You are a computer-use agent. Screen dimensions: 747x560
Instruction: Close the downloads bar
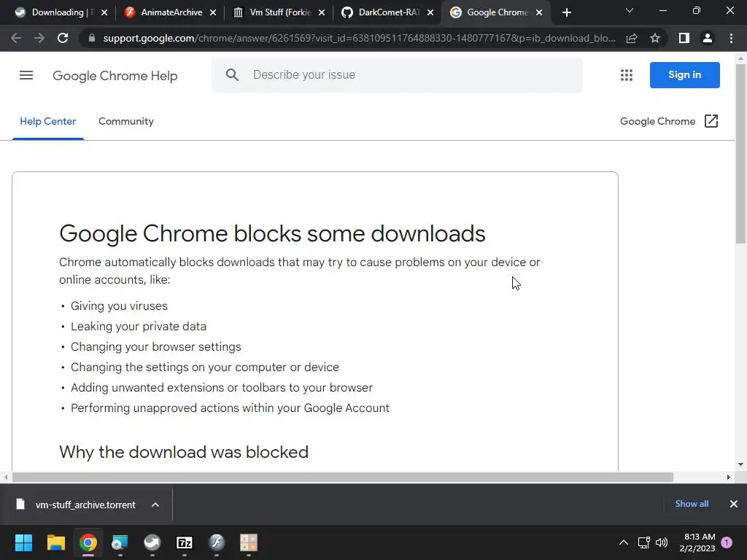tap(734, 504)
